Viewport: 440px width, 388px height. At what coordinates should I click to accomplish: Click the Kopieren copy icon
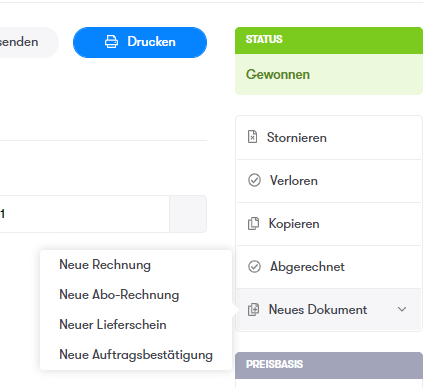coord(253,223)
